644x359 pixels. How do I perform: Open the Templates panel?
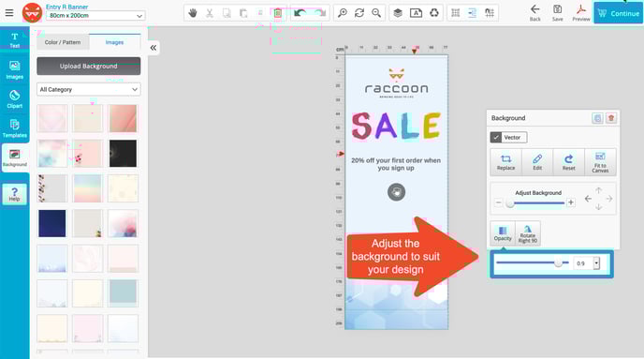(15, 128)
